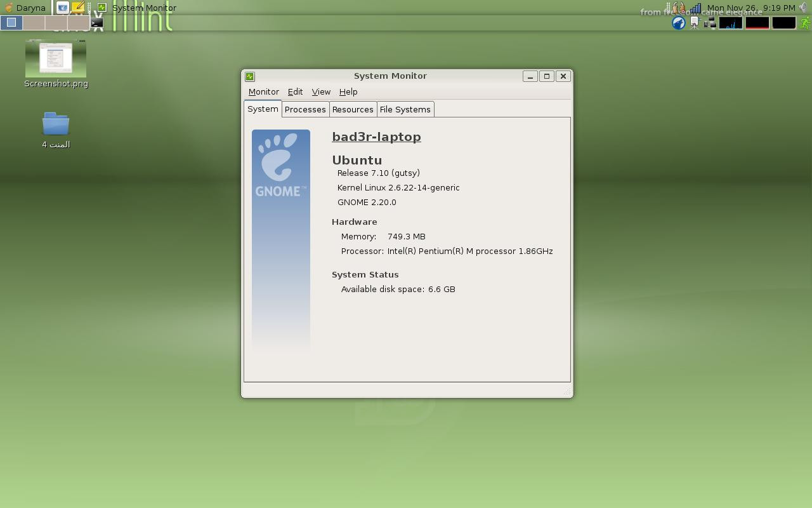Click the memory value 749.3 MB
This screenshot has height=508, width=812.
(x=407, y=236)
